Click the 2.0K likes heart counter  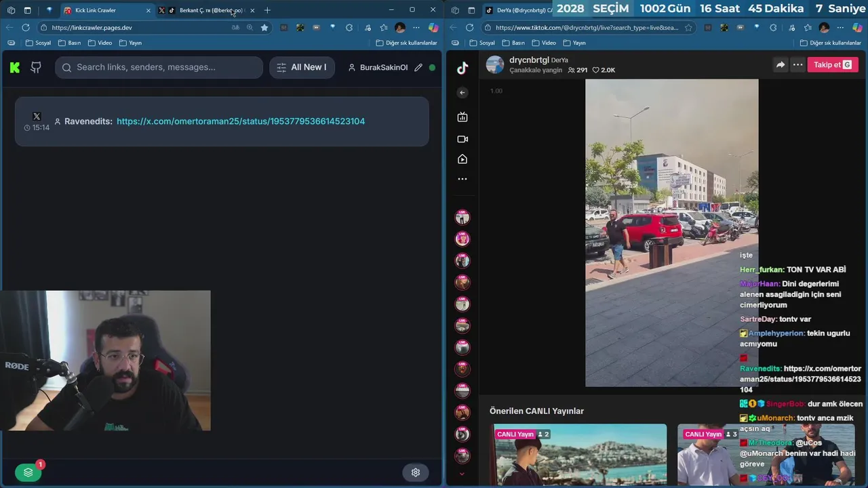coord(604,70)
